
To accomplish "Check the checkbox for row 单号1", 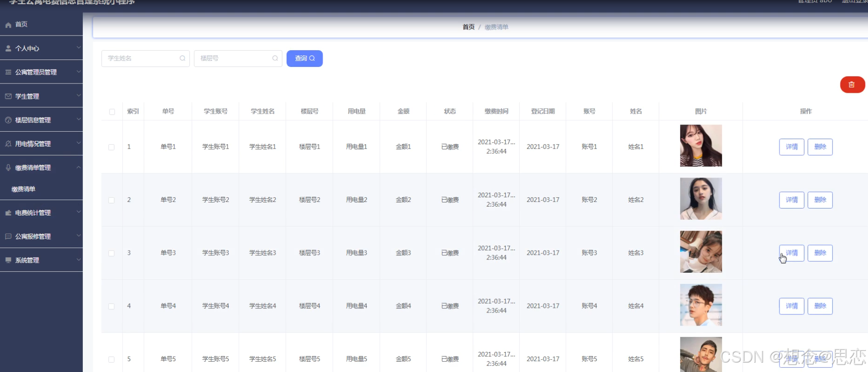I will 111,147.
